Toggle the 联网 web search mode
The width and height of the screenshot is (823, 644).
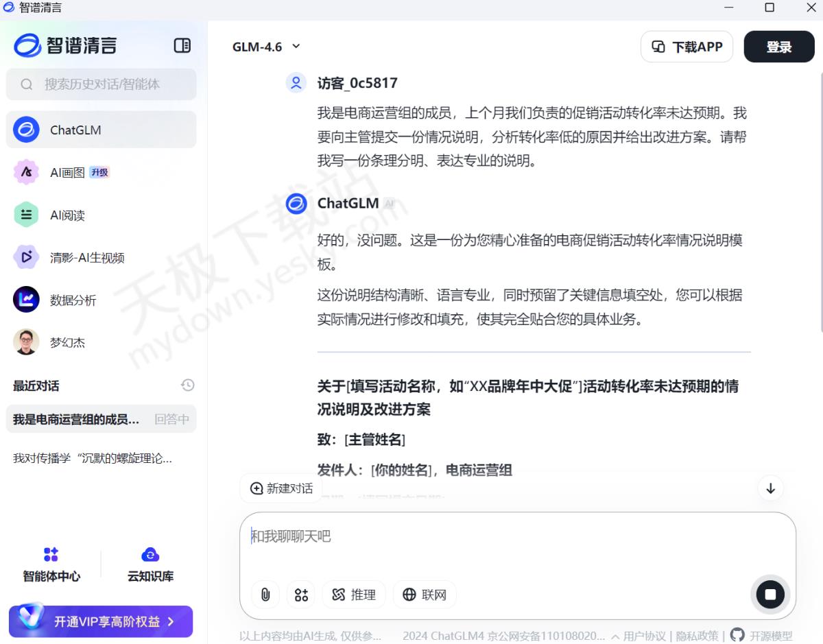[425, 595]
